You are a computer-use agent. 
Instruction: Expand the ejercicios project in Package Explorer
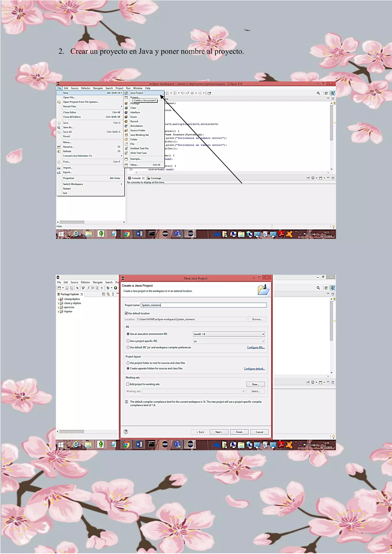tap(58, 307)
